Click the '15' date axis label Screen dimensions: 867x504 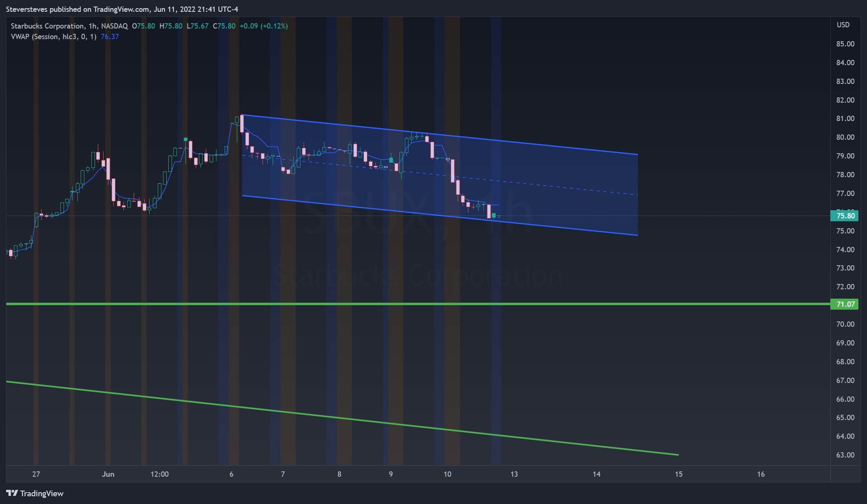pos(679,474)
